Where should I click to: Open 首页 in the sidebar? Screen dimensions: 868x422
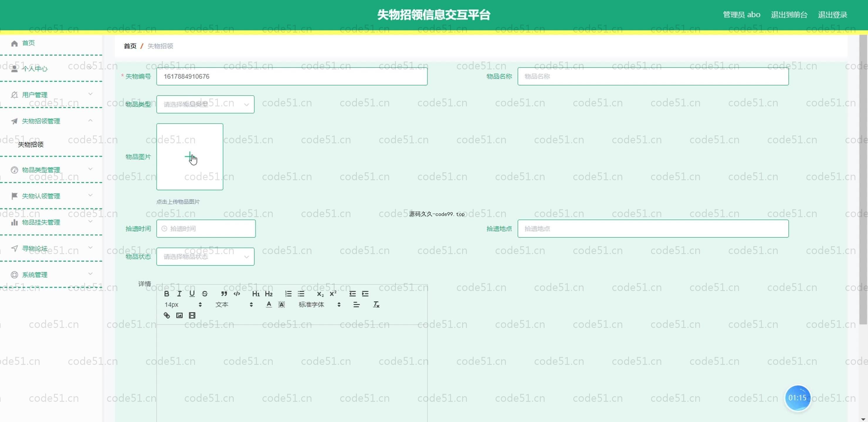(x=28, y=43)
